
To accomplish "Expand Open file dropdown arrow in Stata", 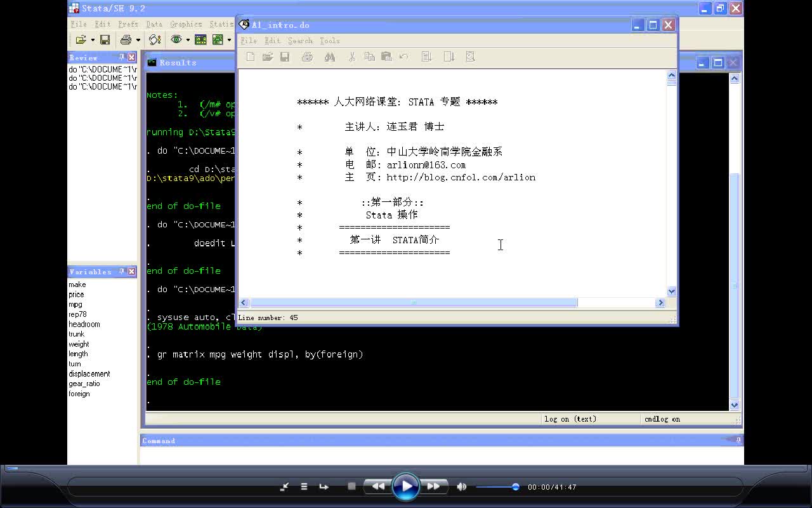I will pos(93,40).
